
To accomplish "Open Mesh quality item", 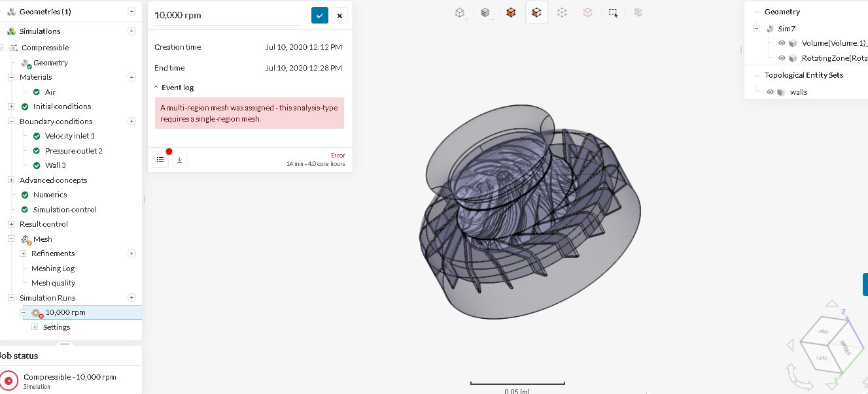I will click(x=53, y=283).
